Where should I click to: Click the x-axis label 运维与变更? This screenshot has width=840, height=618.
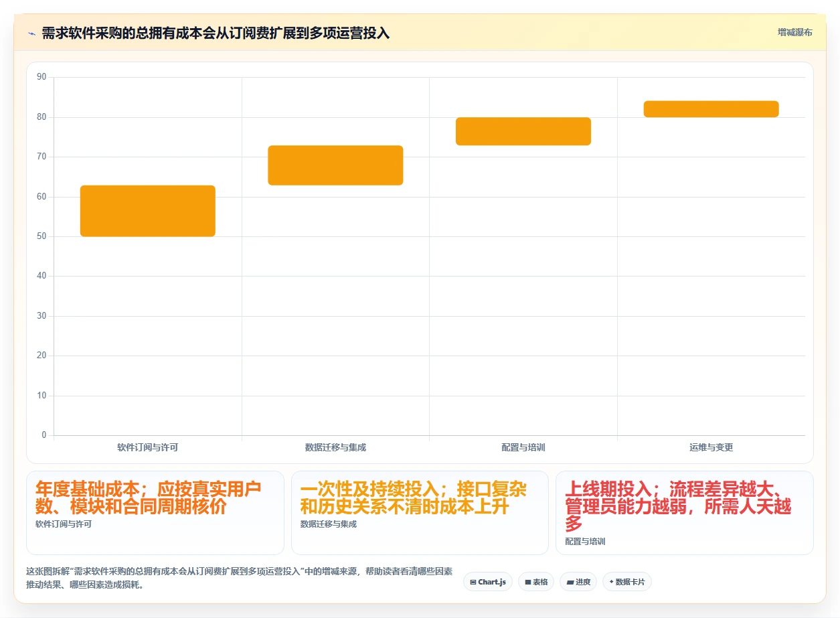coord(711,447)
